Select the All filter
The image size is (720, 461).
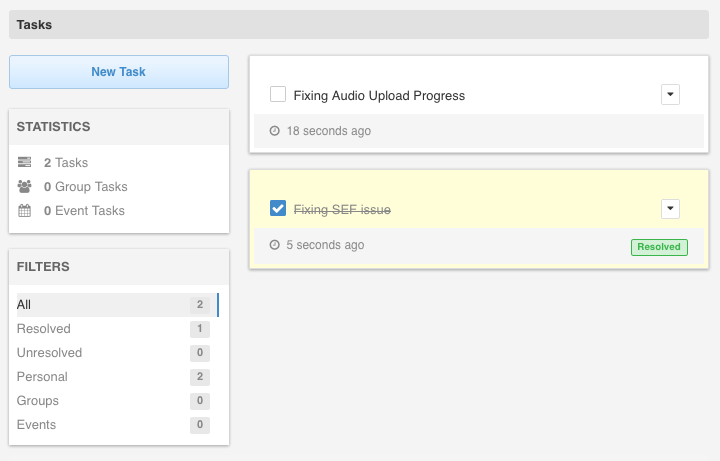point(25,304)
